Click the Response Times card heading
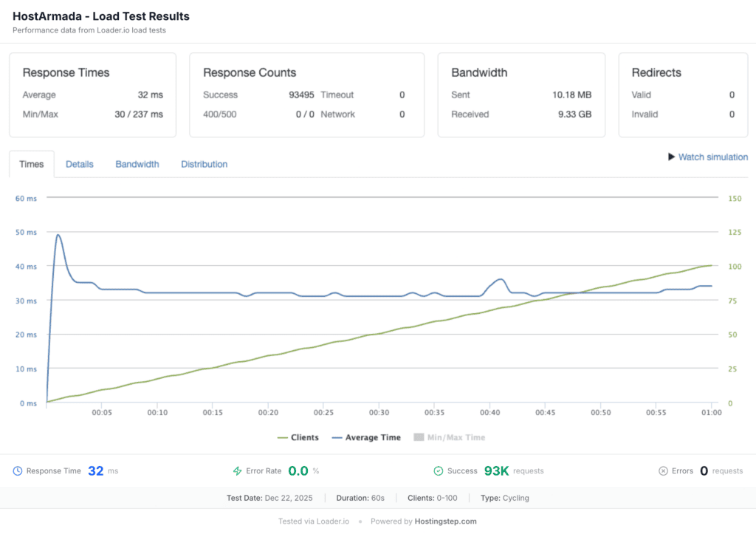 tap(66, 73)
